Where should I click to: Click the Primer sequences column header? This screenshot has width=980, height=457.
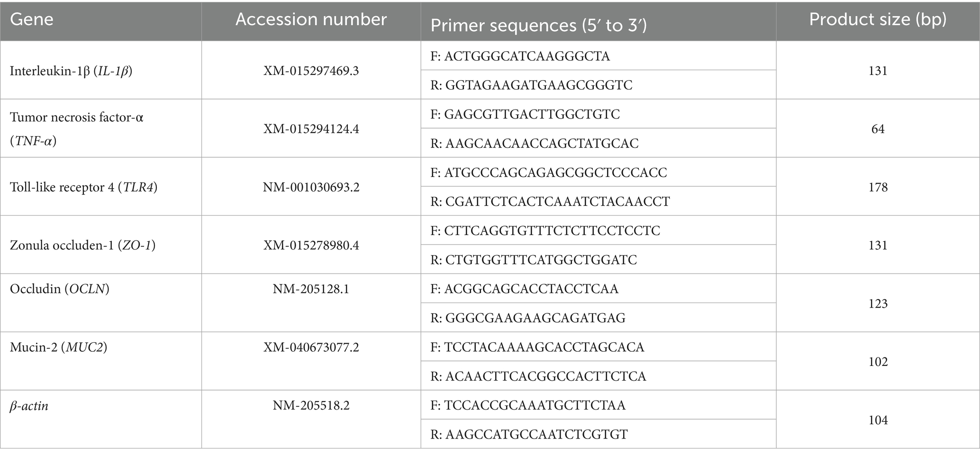coord(538,26)
